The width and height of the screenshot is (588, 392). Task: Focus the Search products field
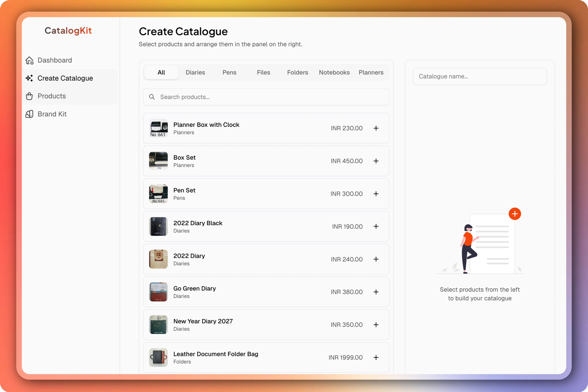pos(266,97)
